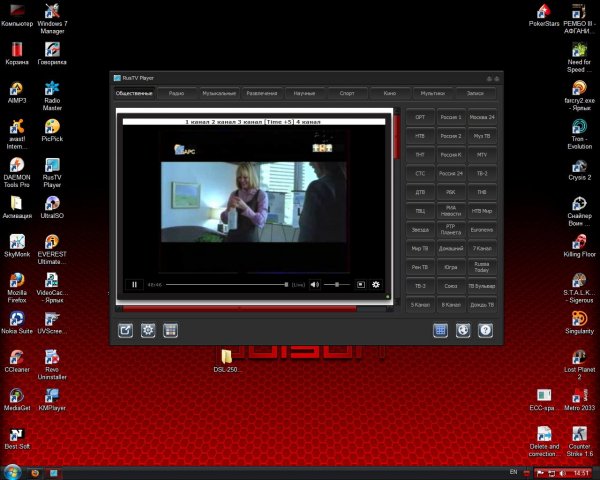Open the Windows Start menu orb
600x480 pixels.
[12, 473]
